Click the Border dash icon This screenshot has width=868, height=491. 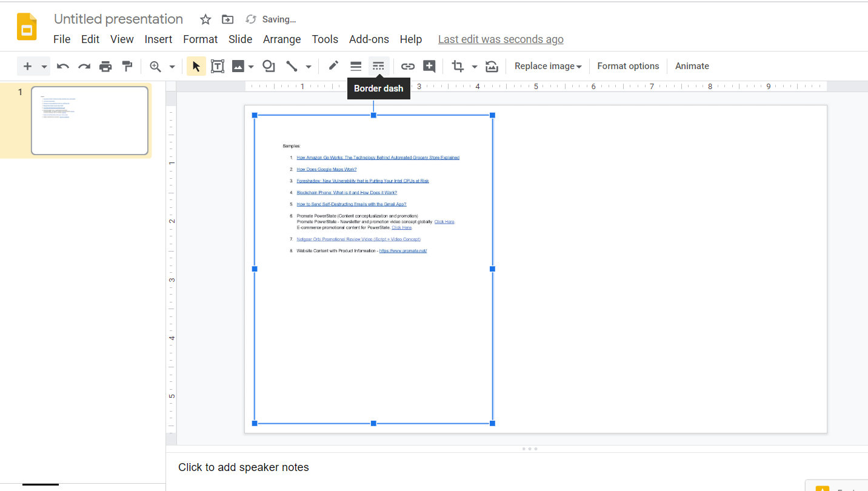[378, 66]
